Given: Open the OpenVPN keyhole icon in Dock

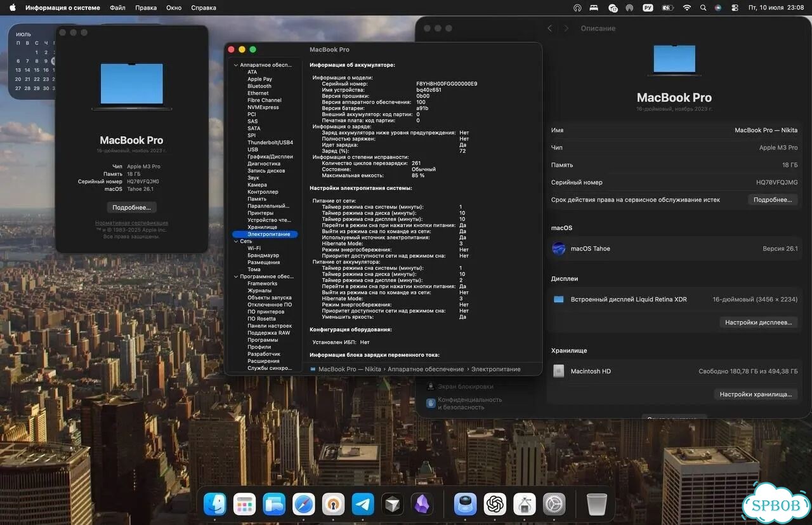Looking at the screenshot, I should (x=333, y=504).
